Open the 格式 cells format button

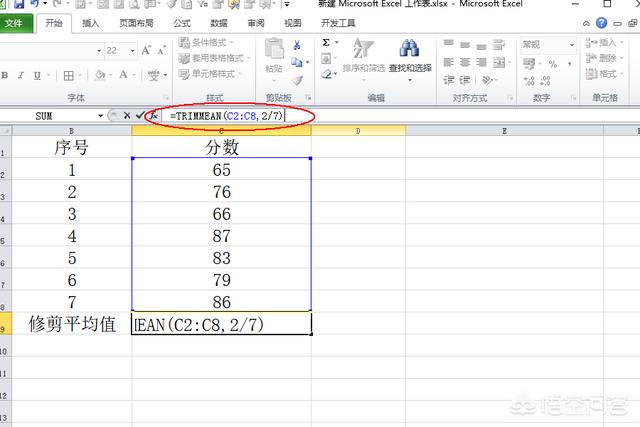(603, 74)
